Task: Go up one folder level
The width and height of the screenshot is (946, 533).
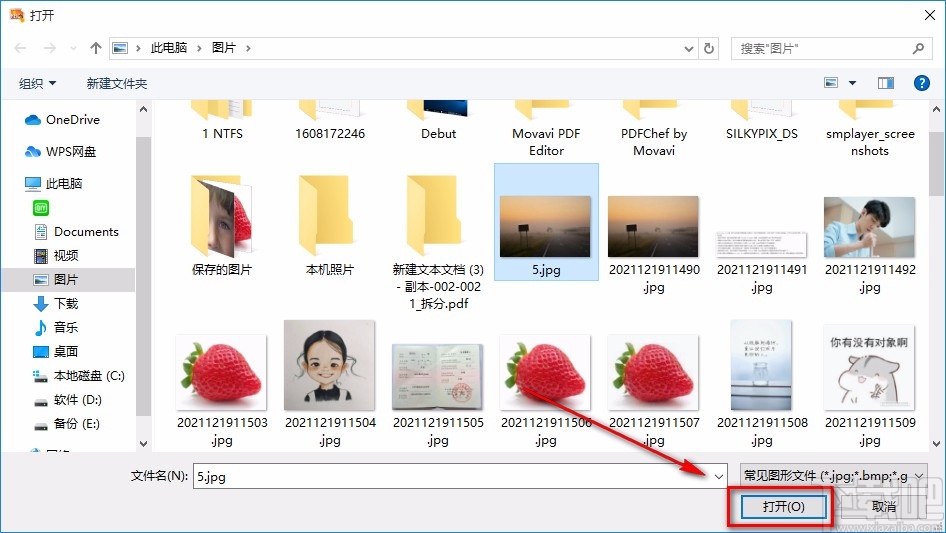Action: [95, 48]
